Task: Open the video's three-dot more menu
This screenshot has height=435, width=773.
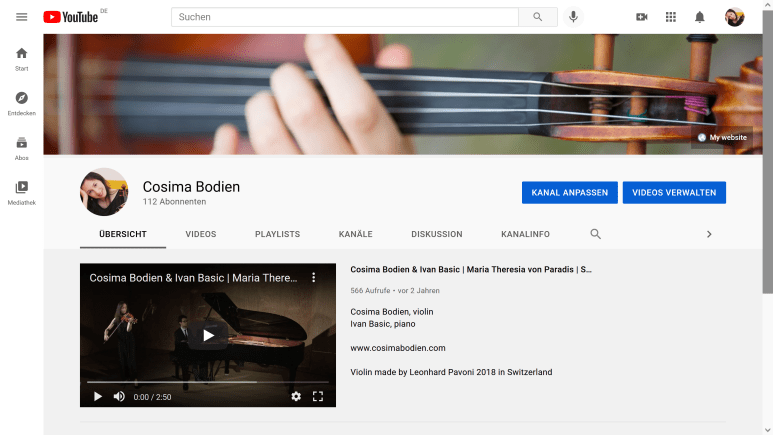Action: (x=313, y=278)
